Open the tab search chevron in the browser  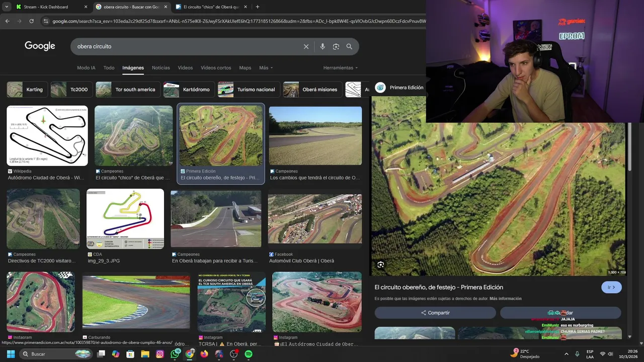click(7, 7)
